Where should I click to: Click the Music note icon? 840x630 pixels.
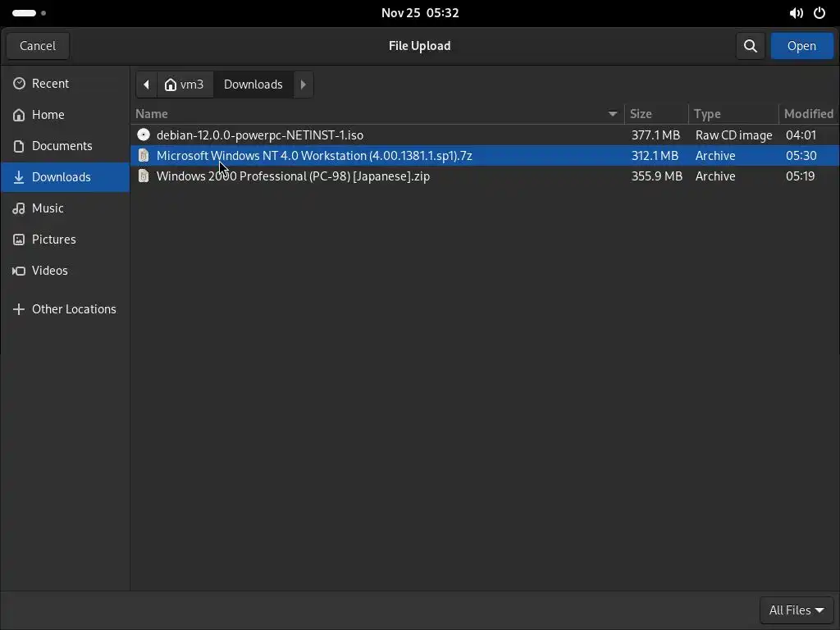(x=19, y=208)
